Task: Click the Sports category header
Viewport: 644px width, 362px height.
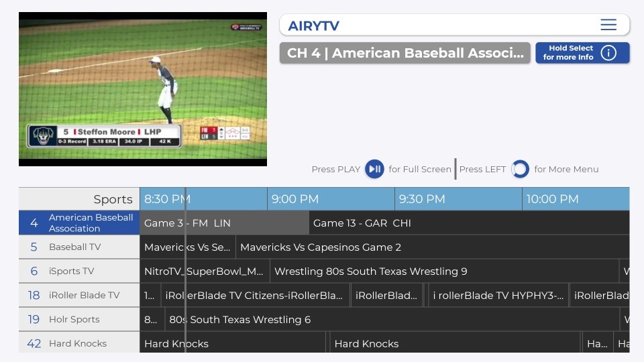Action: point(79,199)
